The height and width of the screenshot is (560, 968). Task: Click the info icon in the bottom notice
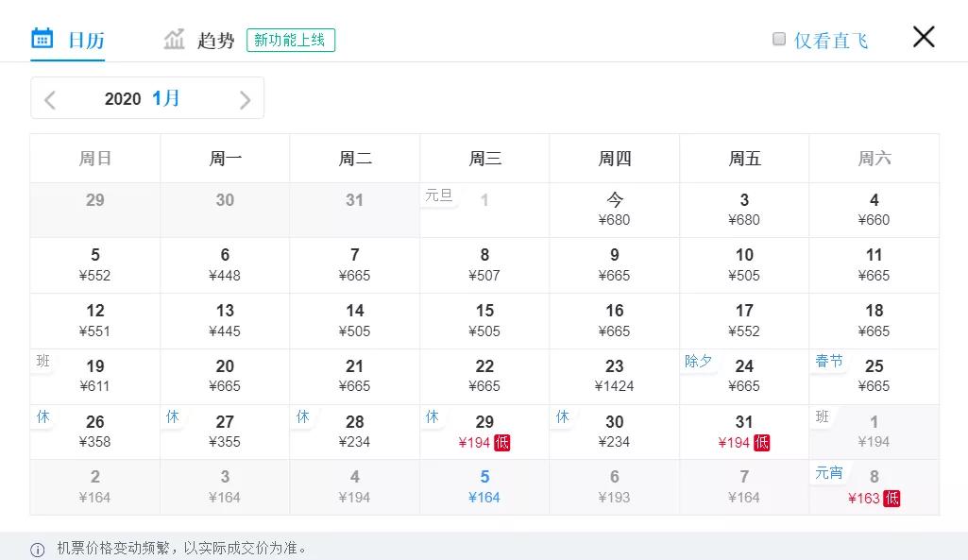pos(38,549)
